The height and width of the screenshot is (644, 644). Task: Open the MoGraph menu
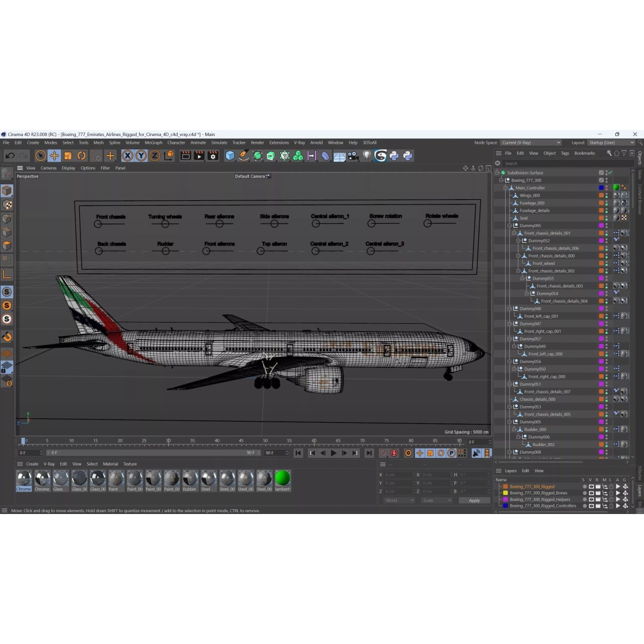[154, 143]
